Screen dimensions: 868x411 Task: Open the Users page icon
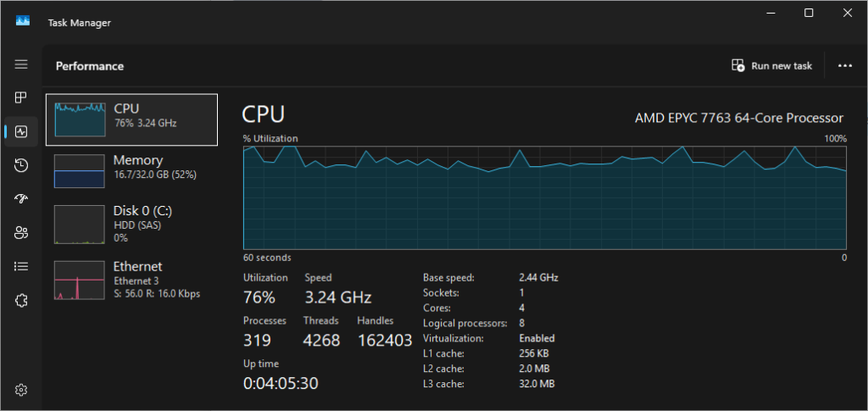point(21,233)
